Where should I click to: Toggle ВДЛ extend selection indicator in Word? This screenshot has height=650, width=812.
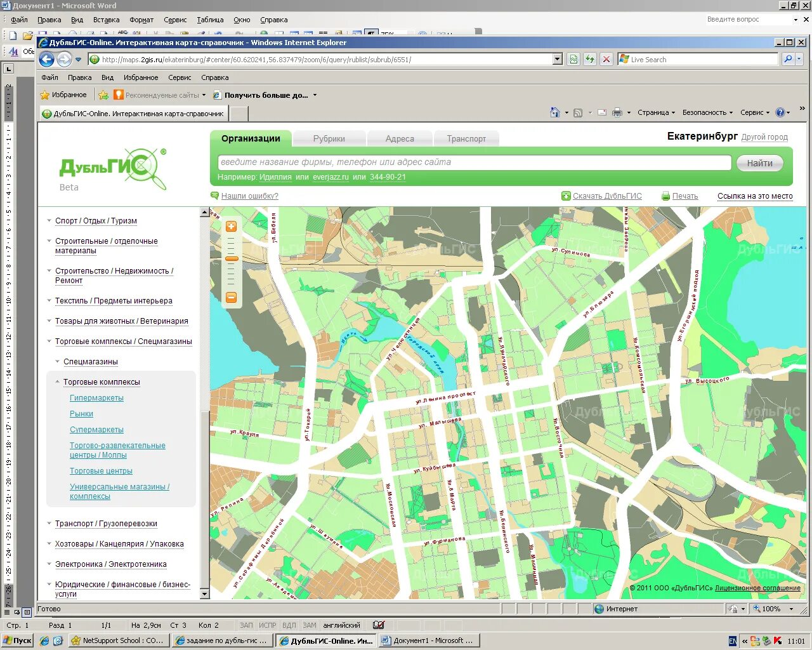coord(289,625)
